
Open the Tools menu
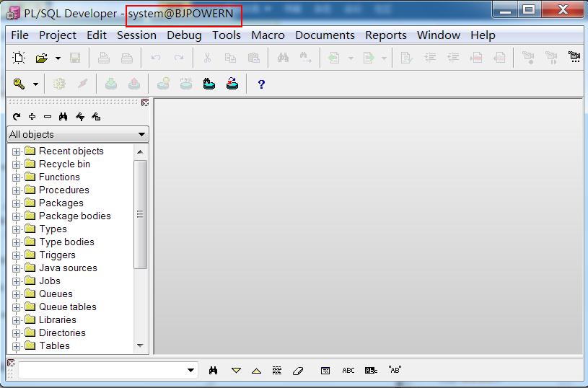pyautogui.click(x=227, y=35)
